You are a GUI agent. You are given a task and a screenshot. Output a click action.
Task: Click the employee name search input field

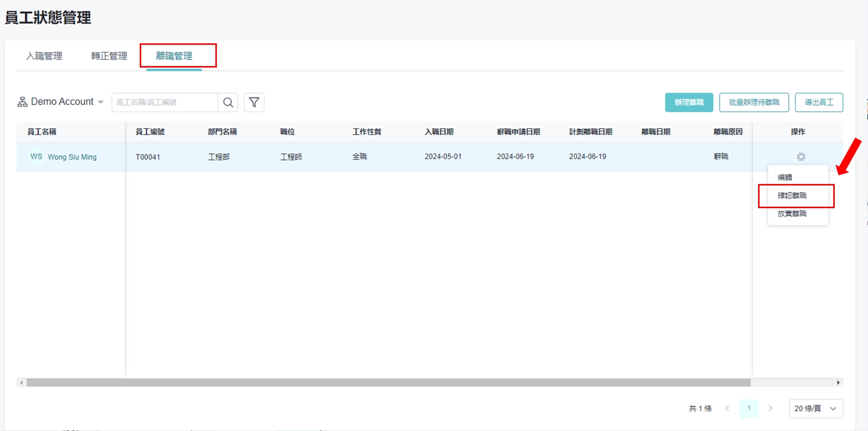tap(164, 102)
